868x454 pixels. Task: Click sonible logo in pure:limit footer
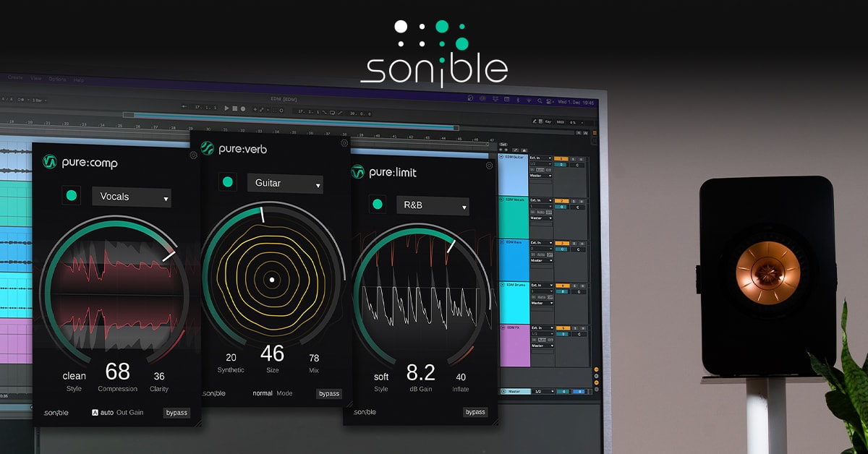pos(366,412)
